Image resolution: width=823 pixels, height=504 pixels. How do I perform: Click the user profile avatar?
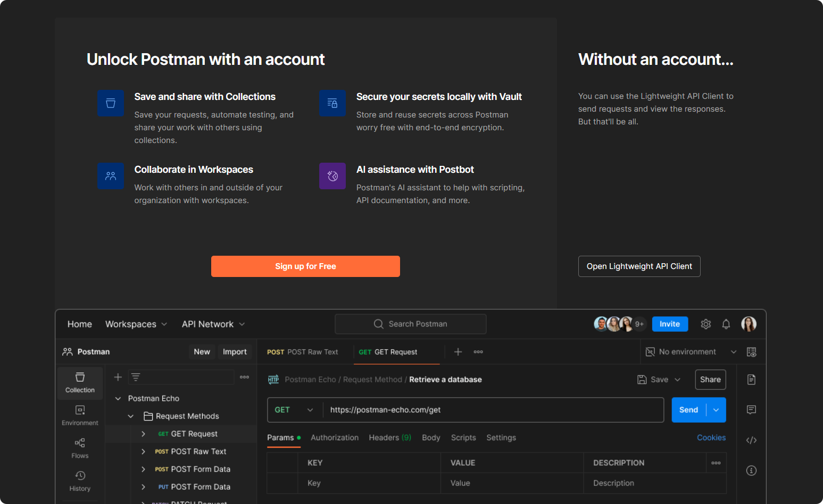pyautogui.click(x=749, y=324)
